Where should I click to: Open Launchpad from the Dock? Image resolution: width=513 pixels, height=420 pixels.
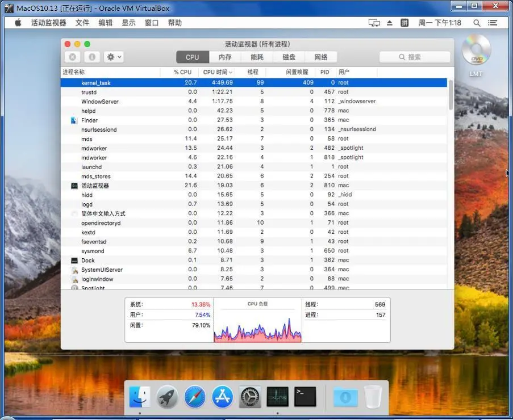pos(167,397)
